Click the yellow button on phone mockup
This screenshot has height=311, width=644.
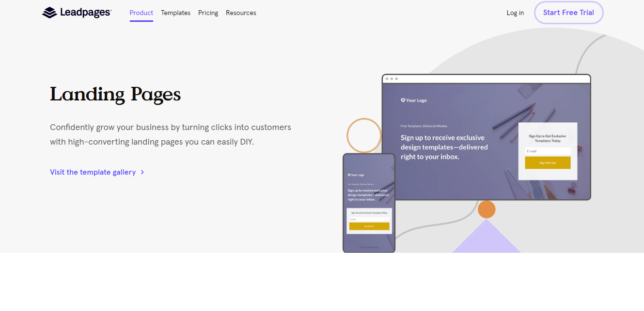[x=369, y=226]
